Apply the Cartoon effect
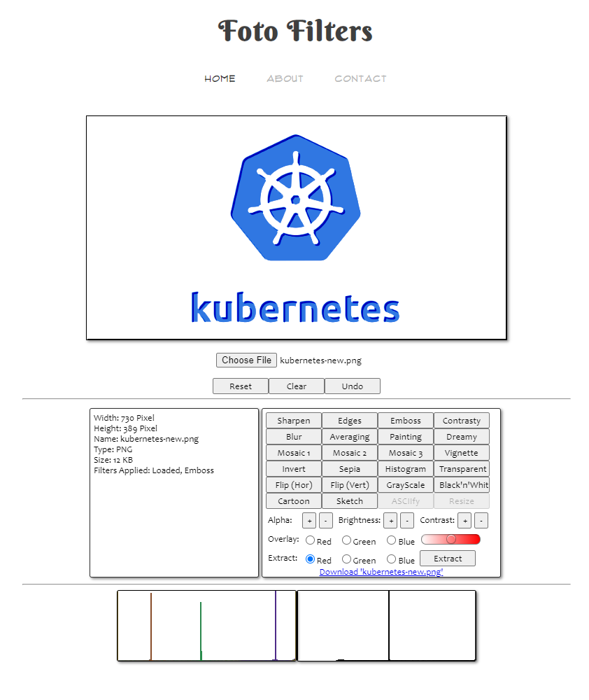Screen dimensions: 589x700 293,500
